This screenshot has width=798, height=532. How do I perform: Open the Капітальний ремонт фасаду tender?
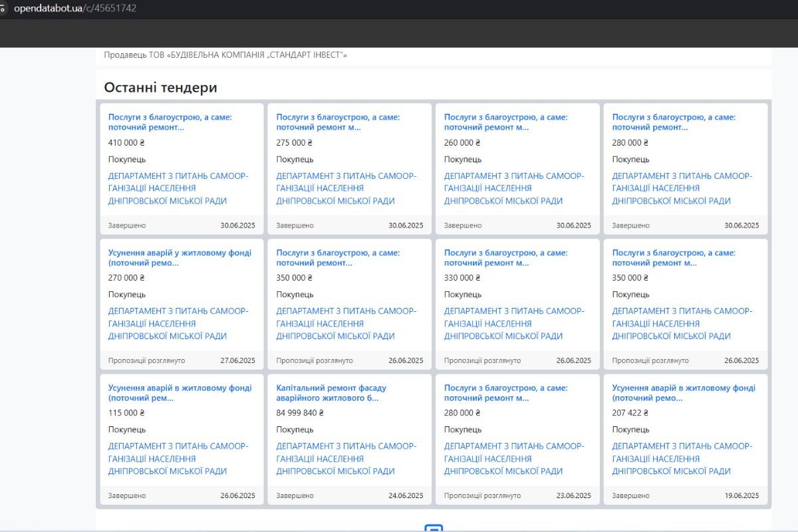pos(331,392)
